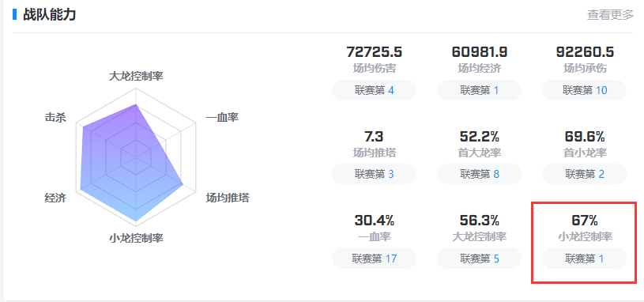The width and height of the screenshot is (644, 302).
Task: Click the 大龙控制率 radar axis label
Action: point(136,76)
